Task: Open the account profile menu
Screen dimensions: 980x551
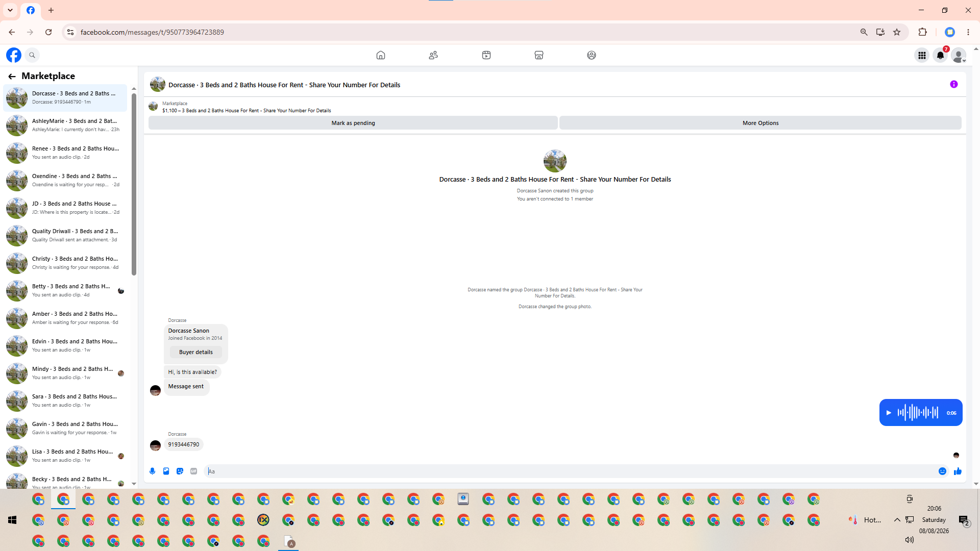Action: (959, 55)
